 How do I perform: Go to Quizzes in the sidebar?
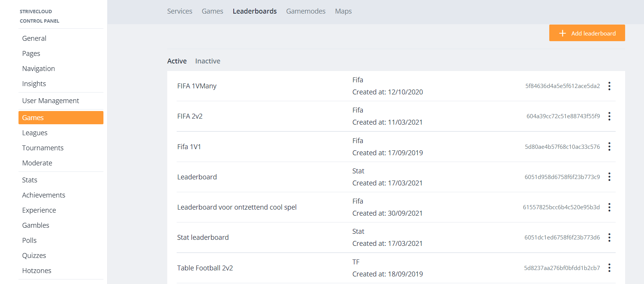(34, 256)
